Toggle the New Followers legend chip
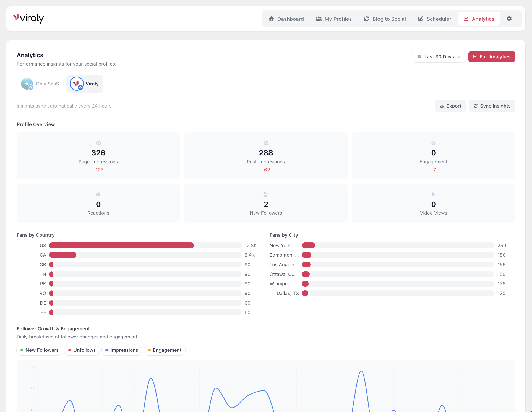Screen dimensions: 532x412 coord(39,350)
